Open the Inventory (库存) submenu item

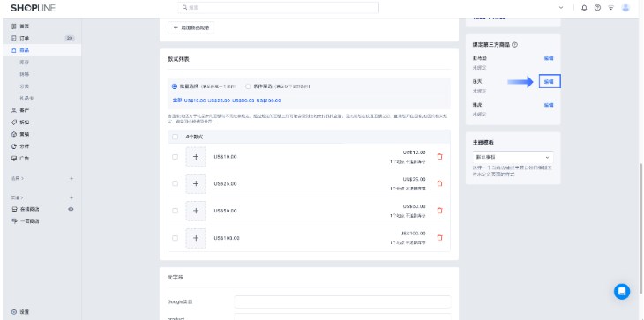pos(25,63)
